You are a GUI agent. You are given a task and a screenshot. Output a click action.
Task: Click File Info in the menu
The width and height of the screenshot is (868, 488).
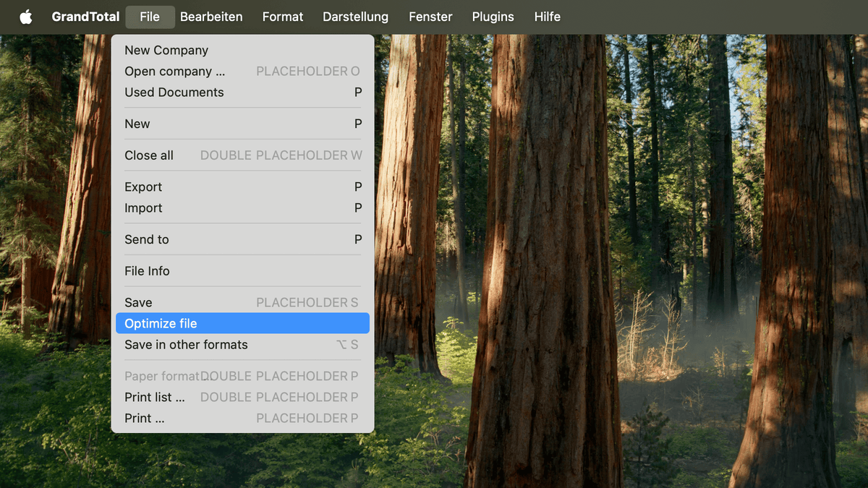point(147,270)
